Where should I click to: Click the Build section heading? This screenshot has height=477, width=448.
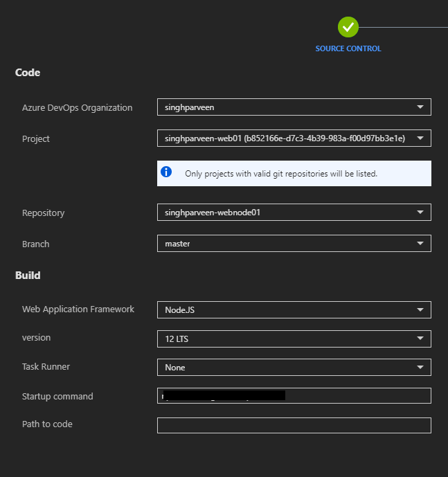coord(28,276)
